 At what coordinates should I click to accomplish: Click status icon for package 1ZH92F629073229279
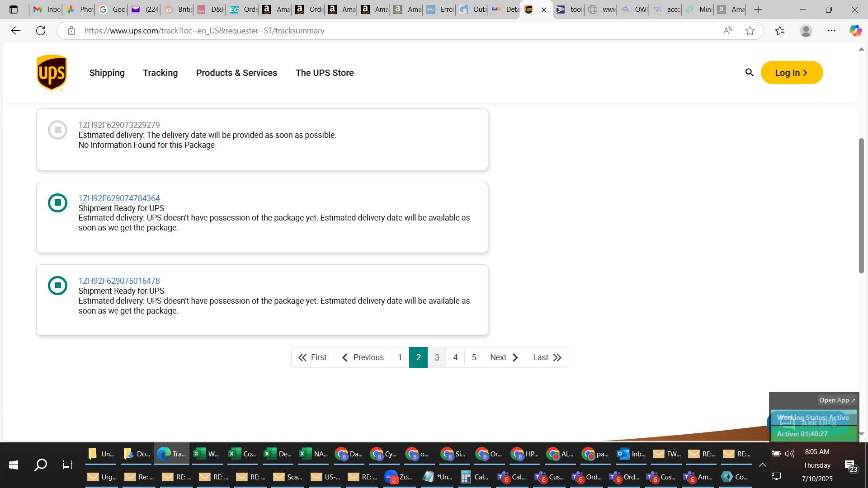tap(57, 130)
